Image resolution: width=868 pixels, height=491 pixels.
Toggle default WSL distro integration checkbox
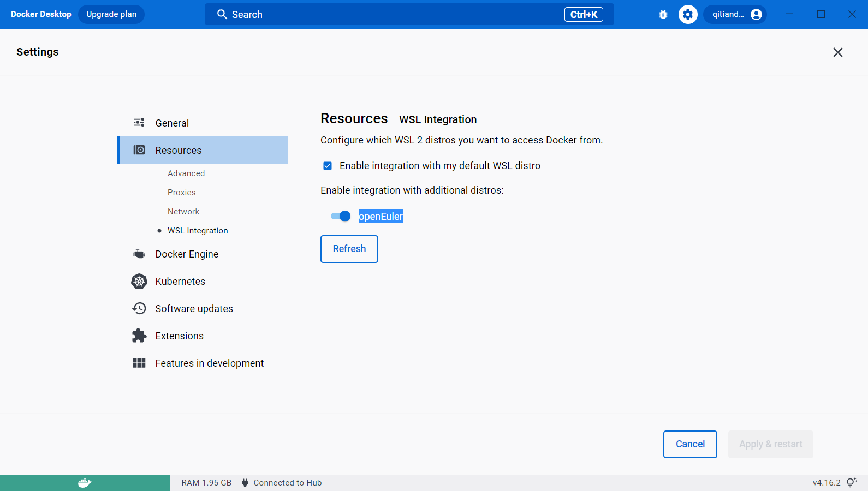pyautogui.click(x=328, y=166)
